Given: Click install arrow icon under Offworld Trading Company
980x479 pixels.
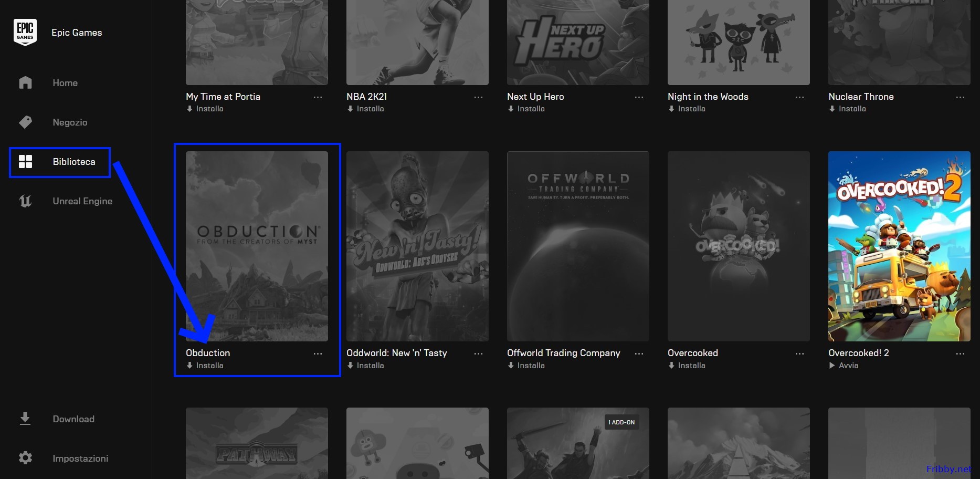Looking at the screenshot, I should [x=511, y=366].
